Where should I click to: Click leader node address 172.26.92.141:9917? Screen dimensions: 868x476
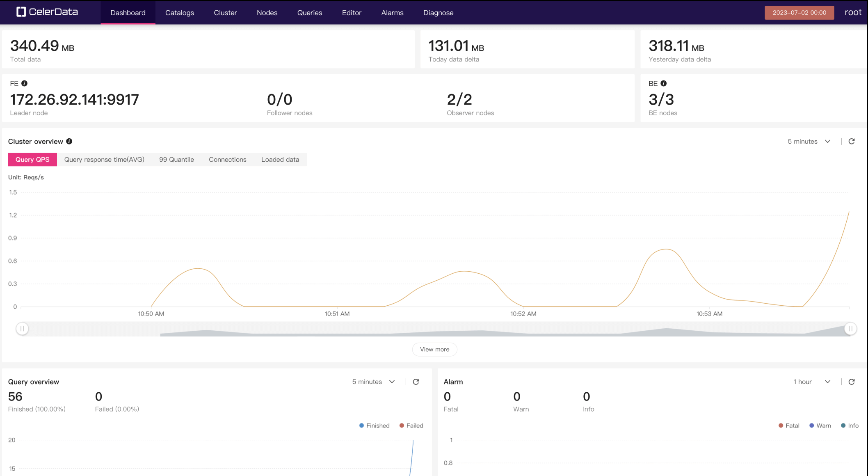75,99
